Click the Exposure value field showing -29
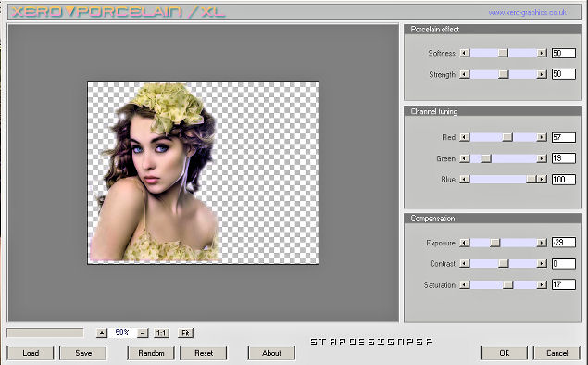 coord(564,243)
